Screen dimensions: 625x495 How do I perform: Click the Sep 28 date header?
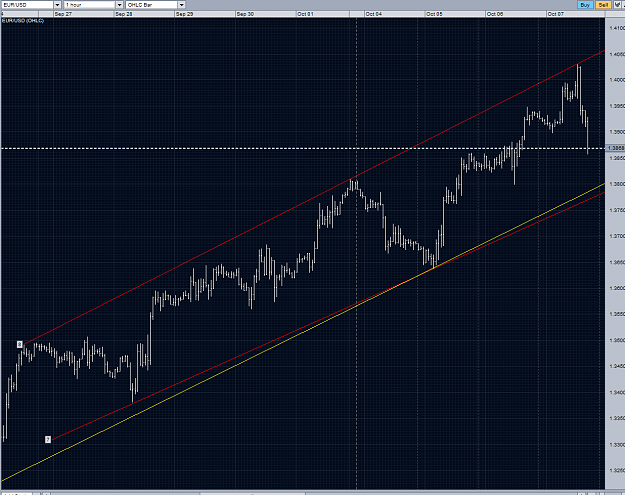pyautogui.click(x=144, y=14)
